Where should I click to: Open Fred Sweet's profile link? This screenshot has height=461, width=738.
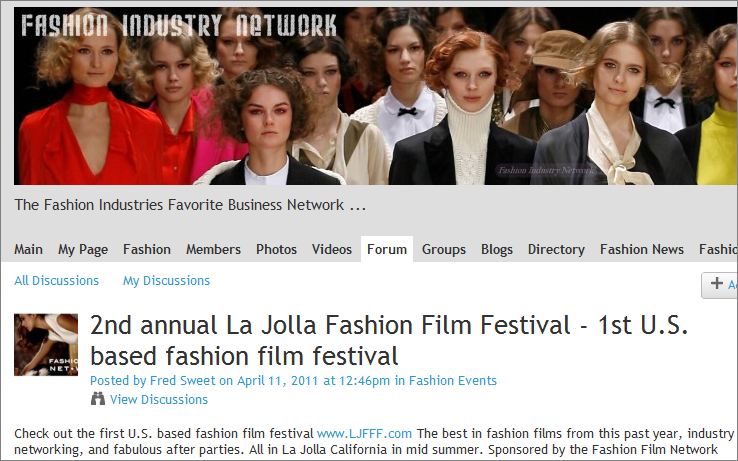click(x=182, y=380)
